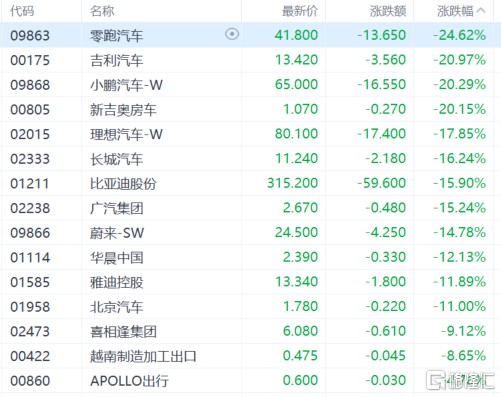Select stock code 09866
The height and width of the screenshot is (397, 501).
30,233
